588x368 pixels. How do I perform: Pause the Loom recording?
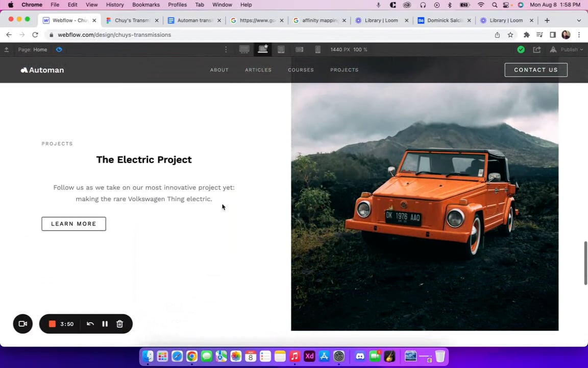105,324
